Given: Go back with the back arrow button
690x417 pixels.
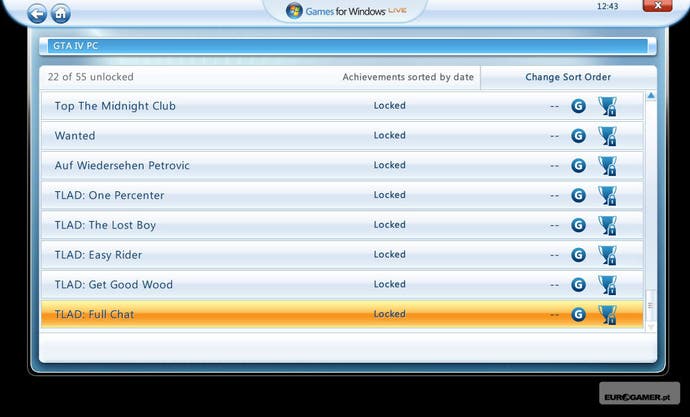Looking at the screenshot, I should pyautogui.click(x=37, y=13).
